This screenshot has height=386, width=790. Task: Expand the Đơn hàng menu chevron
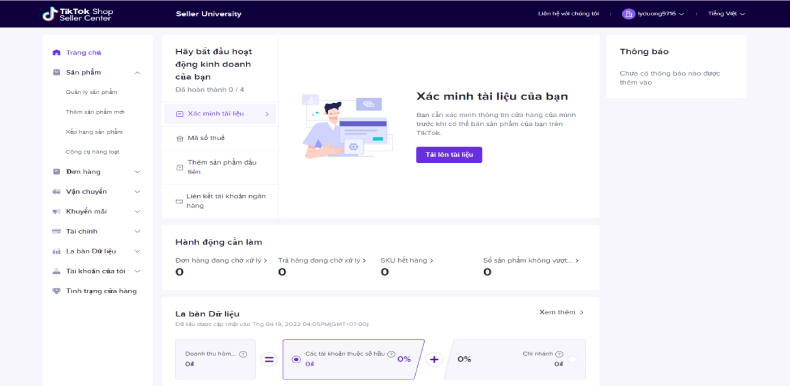138,172
